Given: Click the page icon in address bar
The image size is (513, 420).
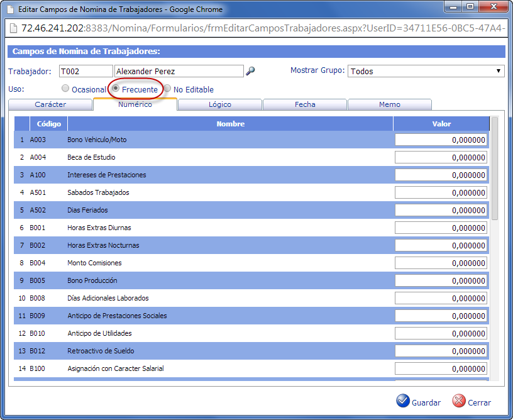Looking at the screenshot, I should pyautogui.click(x=13, y=28).
